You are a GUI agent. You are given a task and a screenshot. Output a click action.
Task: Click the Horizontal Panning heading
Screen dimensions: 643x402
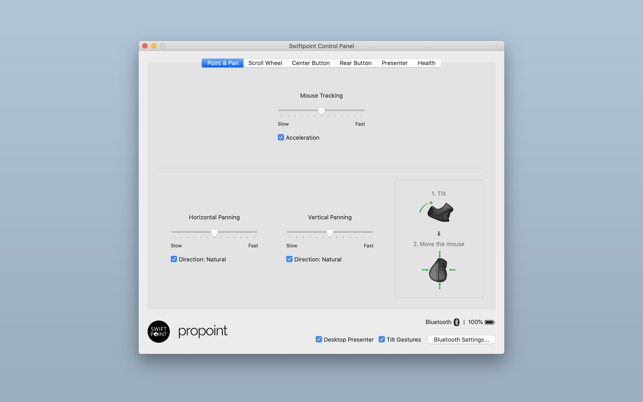point(214,217)
